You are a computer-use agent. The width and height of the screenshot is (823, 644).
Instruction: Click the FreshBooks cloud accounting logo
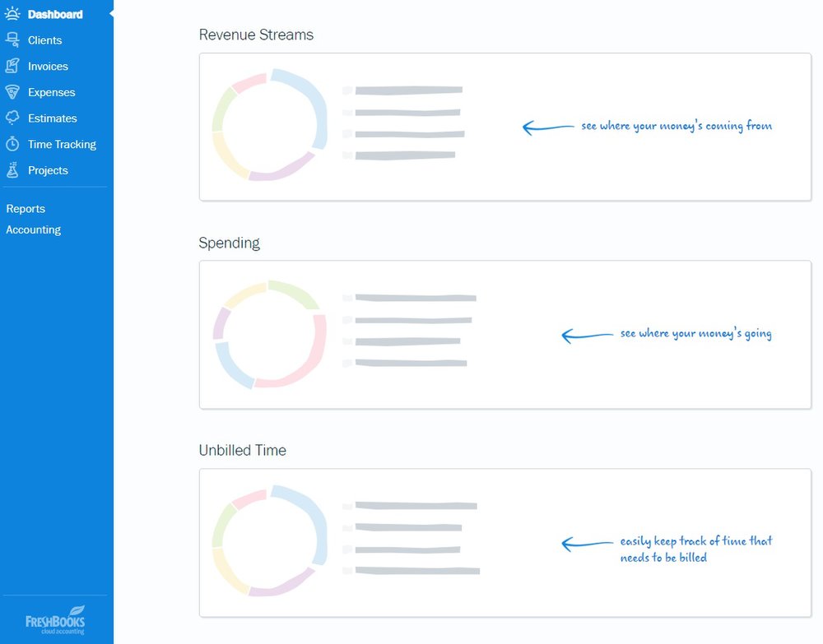point(56,619)
